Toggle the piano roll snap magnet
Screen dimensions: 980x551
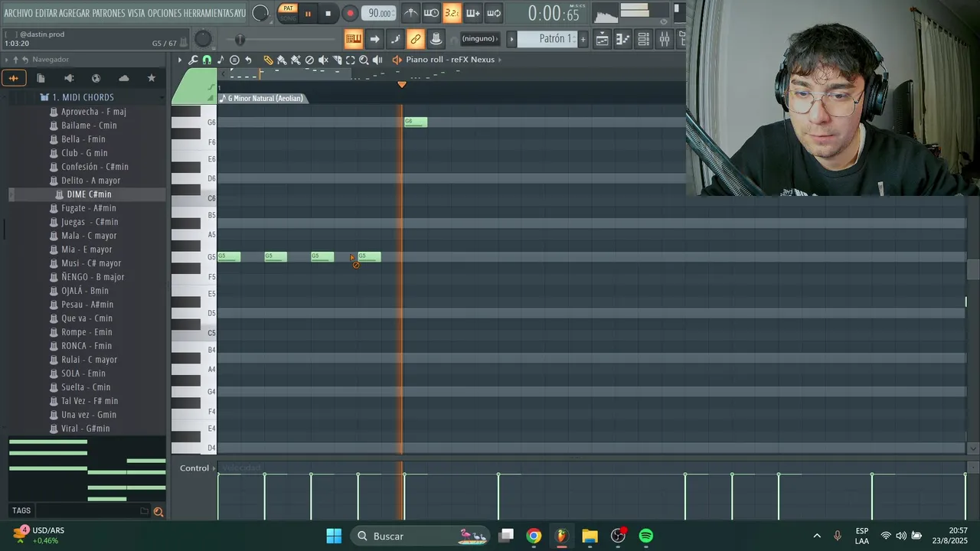tap(207, 60)
